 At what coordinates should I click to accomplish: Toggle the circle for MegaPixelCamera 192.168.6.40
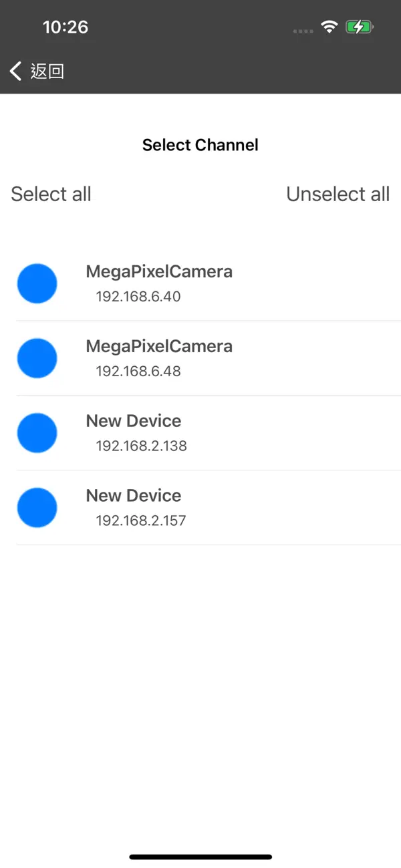tap(37, 283)
